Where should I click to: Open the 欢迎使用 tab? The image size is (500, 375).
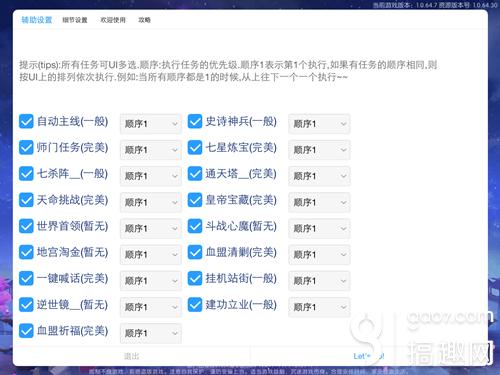(x=113, y=20)
